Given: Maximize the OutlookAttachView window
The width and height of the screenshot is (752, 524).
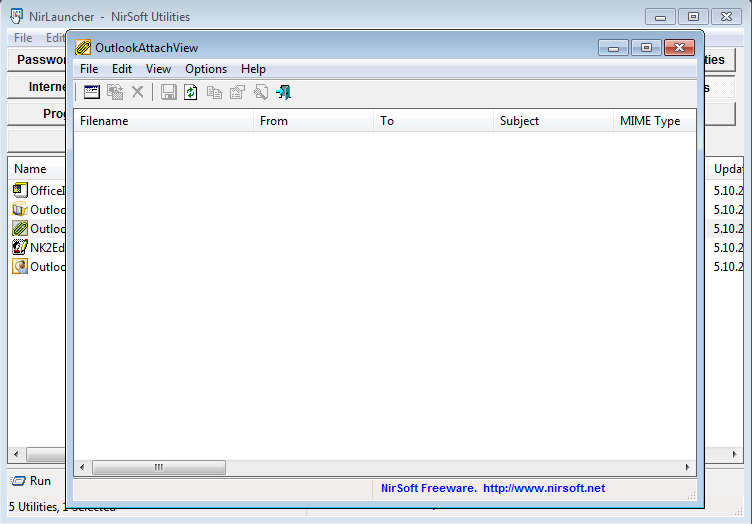Looking at the screenshot, I should (x=646, y=47).
